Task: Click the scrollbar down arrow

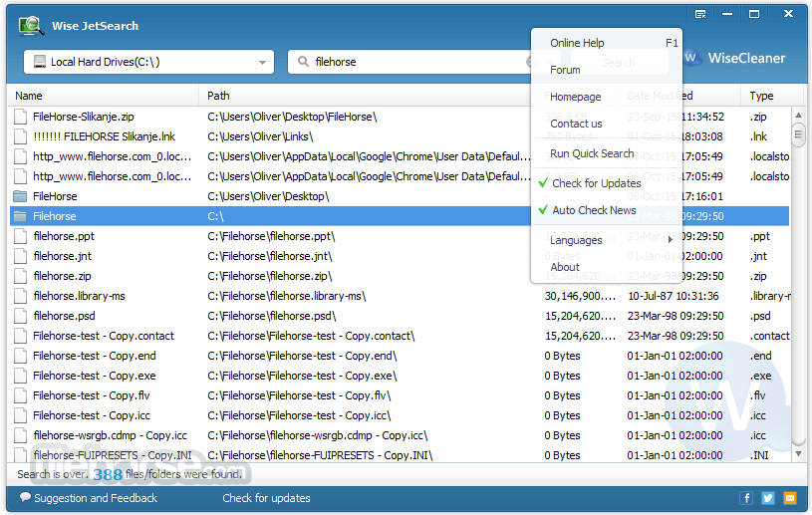Action: point(798,454)
